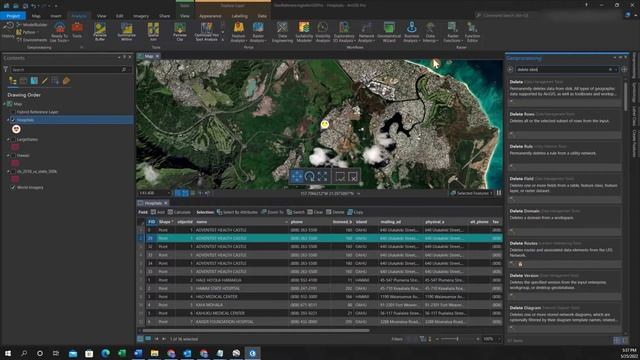Launch the Spatial Join tool

153,31
